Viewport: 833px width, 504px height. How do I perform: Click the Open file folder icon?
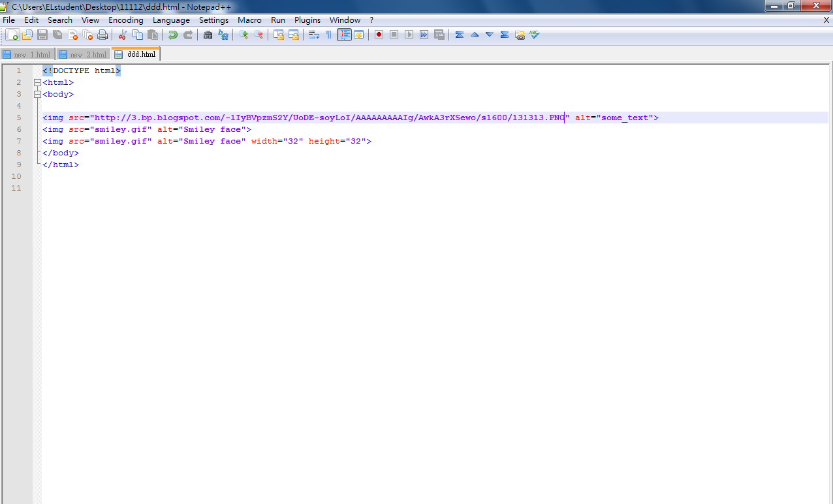(x=27, y=35)
